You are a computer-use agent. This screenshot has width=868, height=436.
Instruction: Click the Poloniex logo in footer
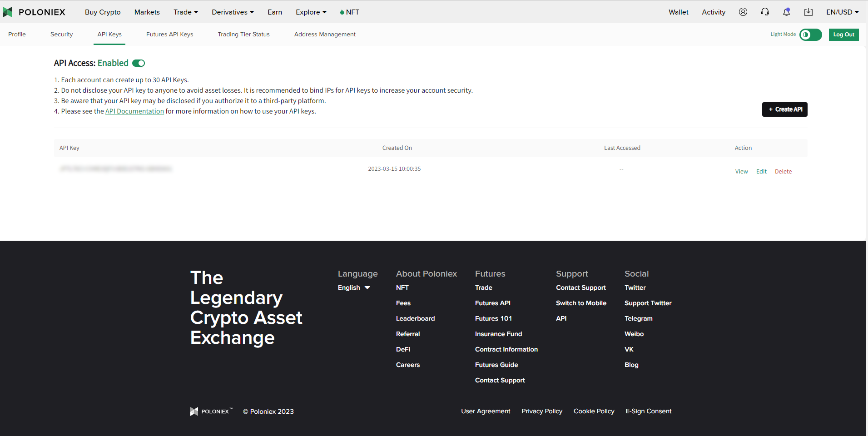tap(211, 411)
